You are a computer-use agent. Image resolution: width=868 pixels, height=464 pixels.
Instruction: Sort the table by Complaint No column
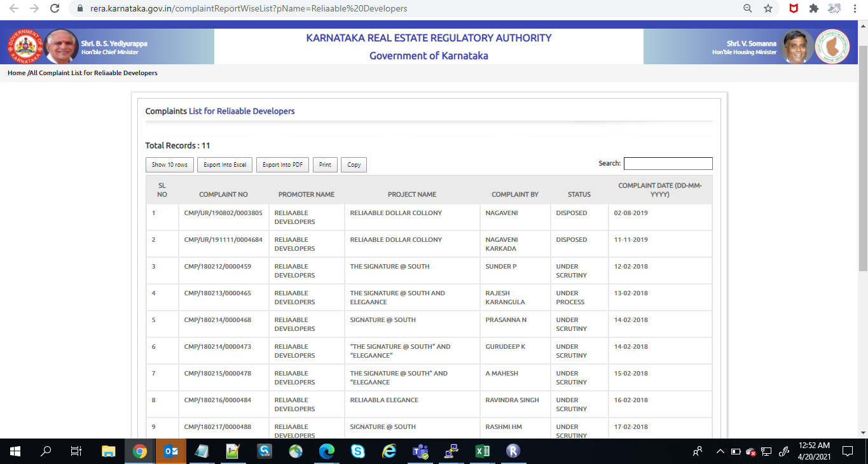[x=223, y=194]
